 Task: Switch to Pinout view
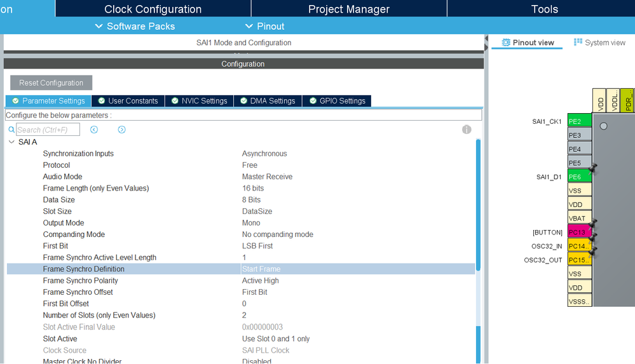click(528, 43)
